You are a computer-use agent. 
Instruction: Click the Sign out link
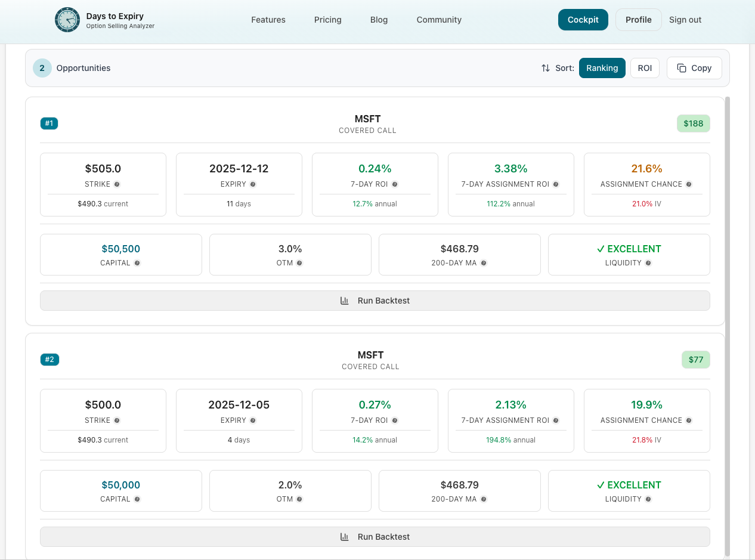(x=685, y=20)
